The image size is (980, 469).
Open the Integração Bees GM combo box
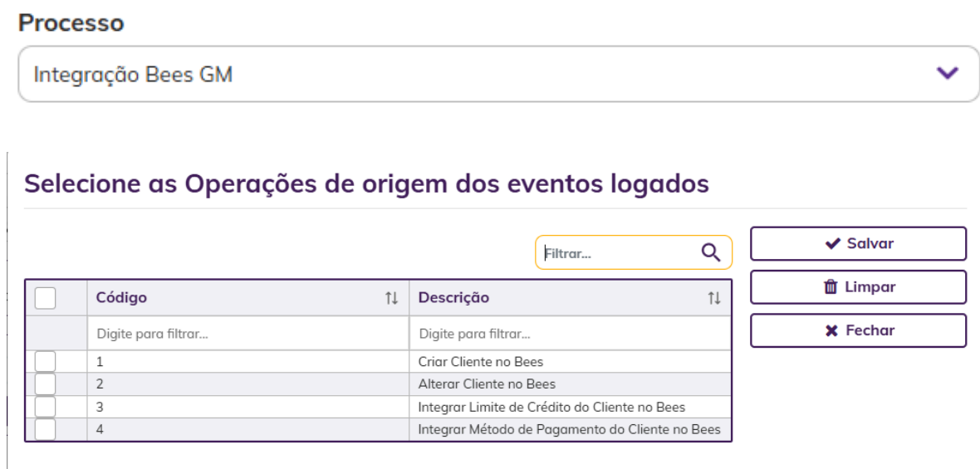click(x=498, y=74)
